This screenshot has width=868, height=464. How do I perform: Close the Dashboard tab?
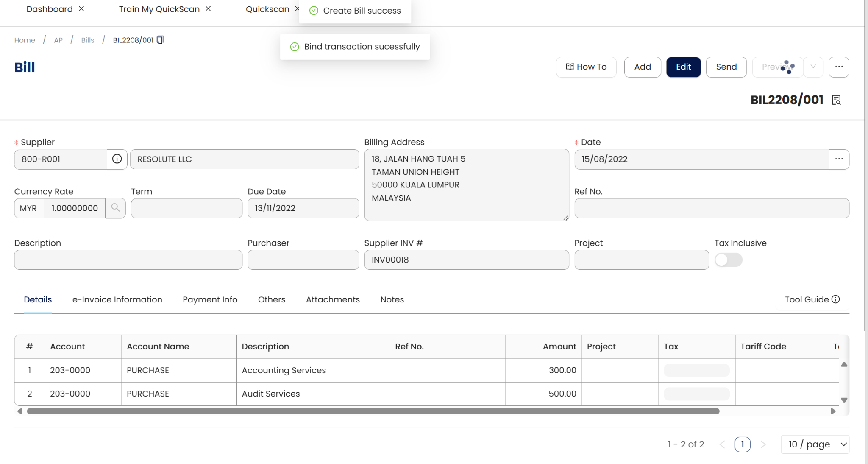point(81,9)
